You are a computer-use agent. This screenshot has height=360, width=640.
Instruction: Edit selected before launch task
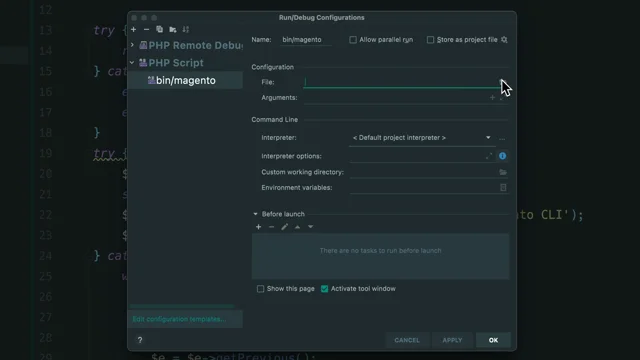pos(284,227)
